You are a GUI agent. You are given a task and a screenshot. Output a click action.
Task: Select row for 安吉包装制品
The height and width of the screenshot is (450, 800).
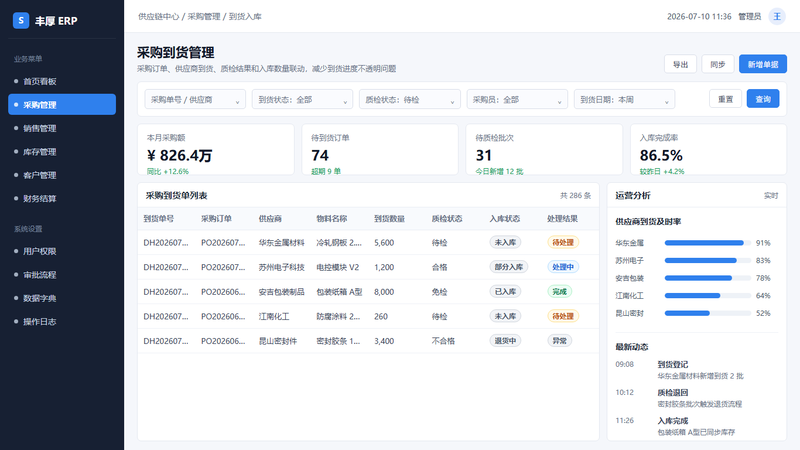click(368, 292)
